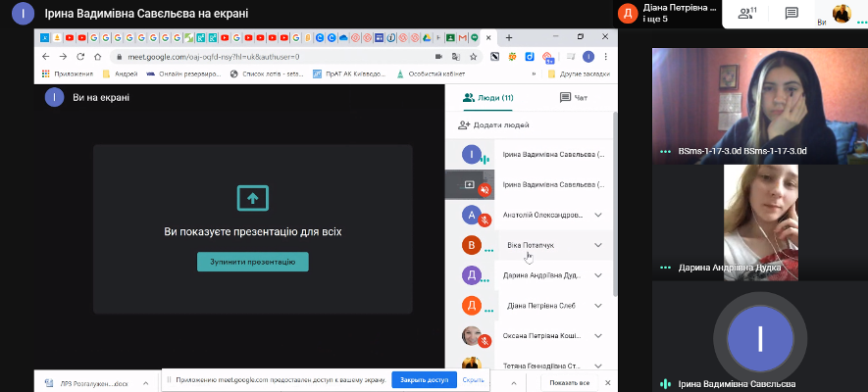Click options dots on BSms-1-17-3.0d video tile
Viewport: 868px width, 392px height.
pyautogui.click(x=666, y=152)
